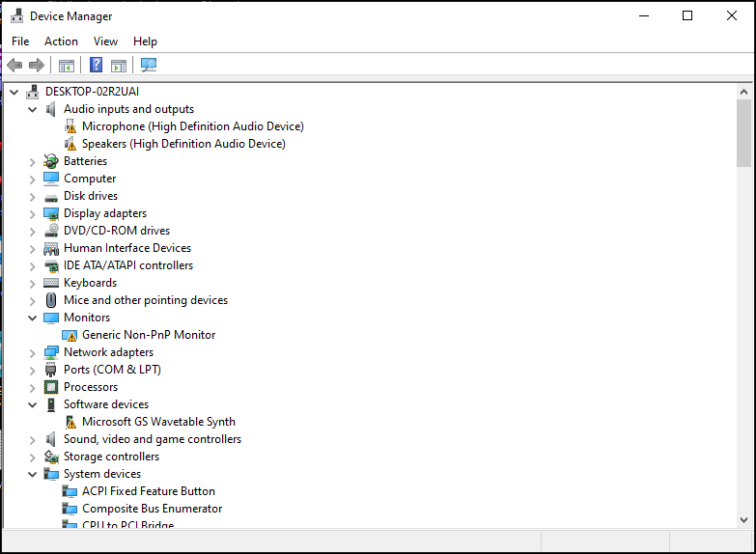Expand the Display adapters category

(x=32, y=214)
